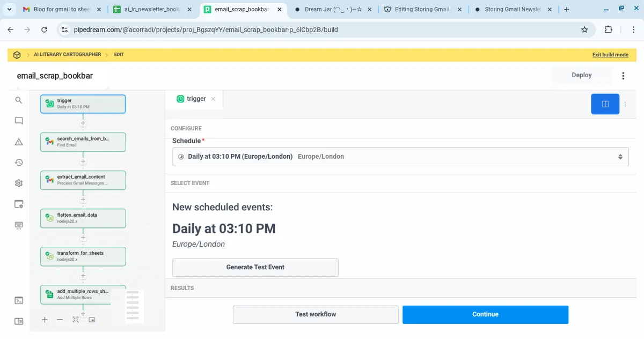This screenshot has height=339, width=644.
Task: Click the terminal console icon in sidebar
Action: (x=19, y=300)
